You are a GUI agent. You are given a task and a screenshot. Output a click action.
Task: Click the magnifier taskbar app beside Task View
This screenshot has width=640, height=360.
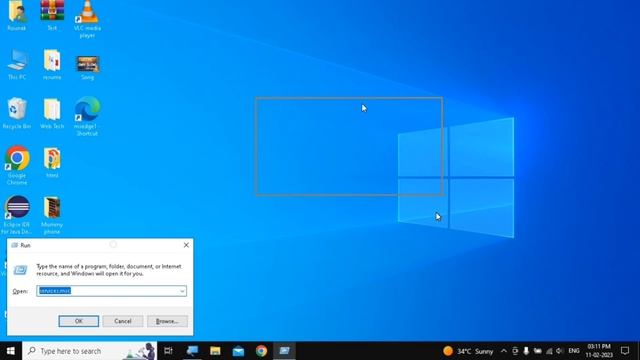tap(192, 351)
